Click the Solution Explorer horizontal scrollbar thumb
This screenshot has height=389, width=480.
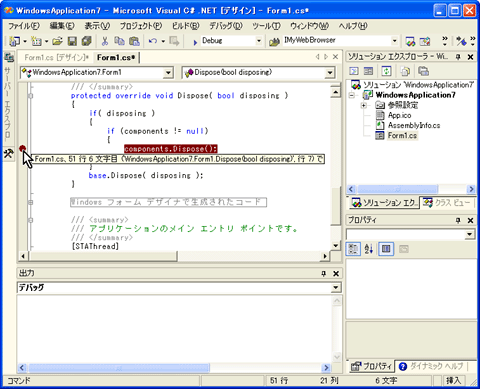(x=398, y=189)
